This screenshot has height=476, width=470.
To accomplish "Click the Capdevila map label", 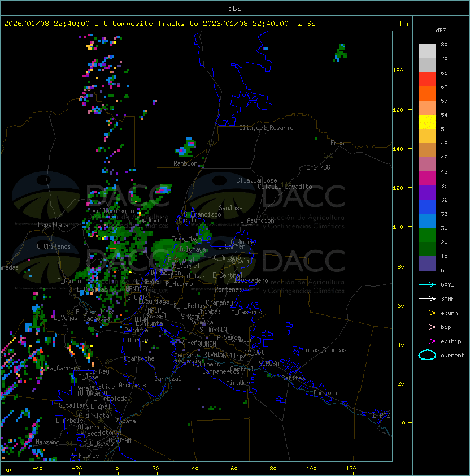I will (x=152, y=220).
